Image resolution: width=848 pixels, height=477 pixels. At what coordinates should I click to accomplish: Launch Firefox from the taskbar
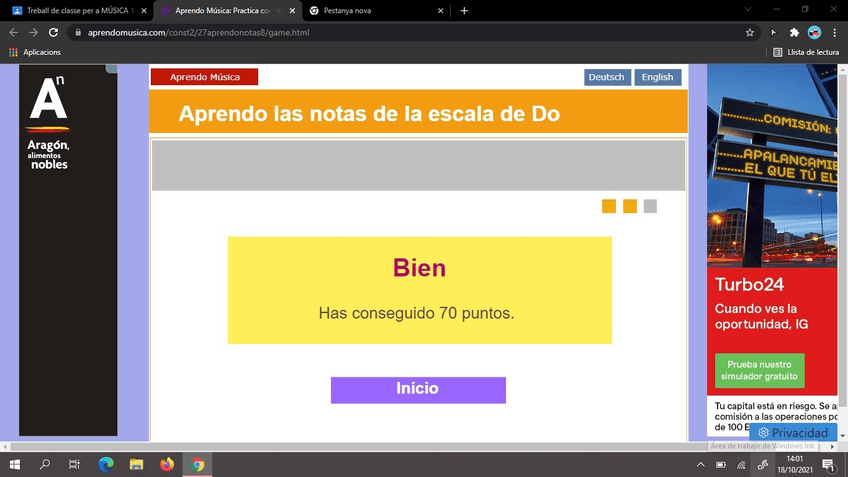(167, 465)
